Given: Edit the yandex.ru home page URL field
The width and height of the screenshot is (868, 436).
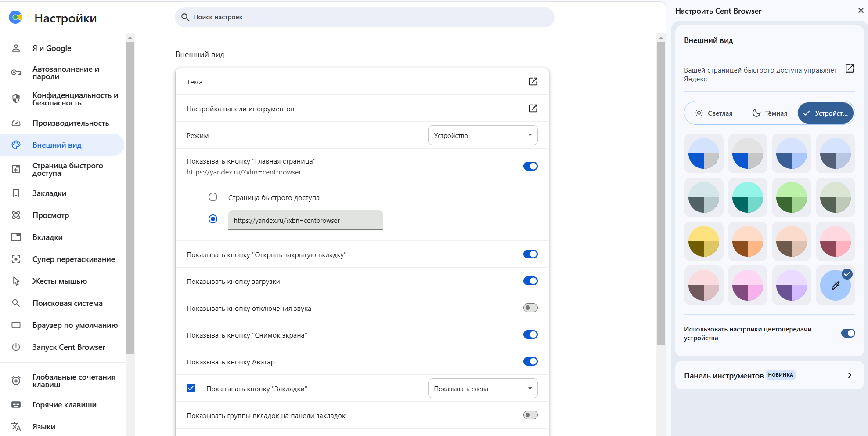Looking at the screenshot, I should tap(306, 220).
